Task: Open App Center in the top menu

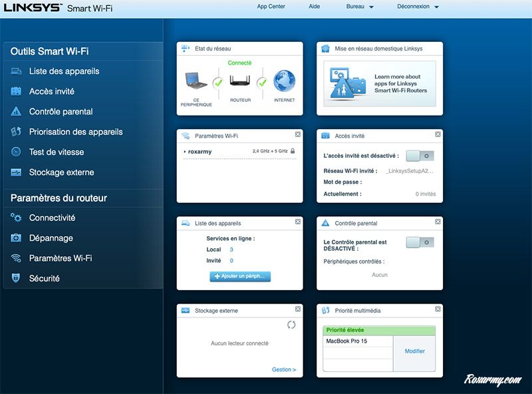Action: pyautogui.click(x=271, y=7)
